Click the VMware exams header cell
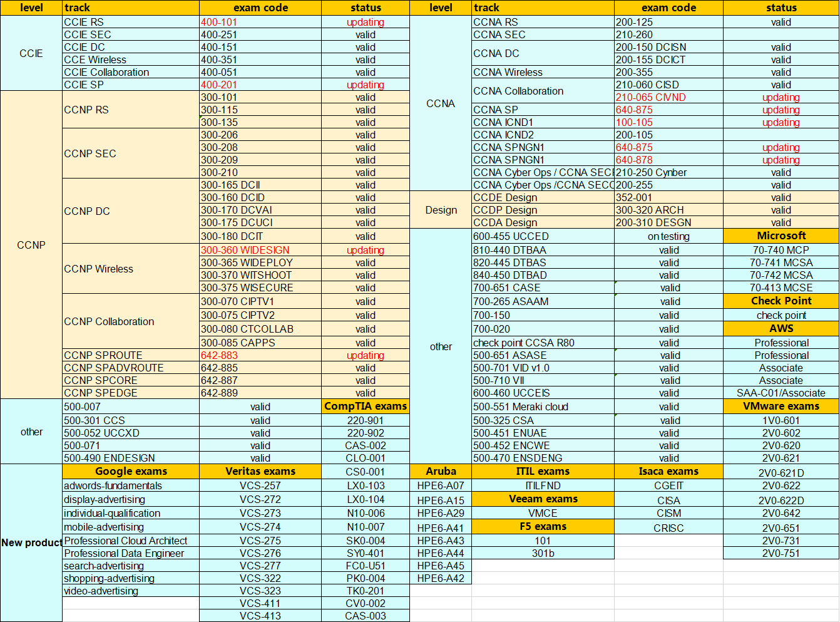Viewport: 840px width, 622px height. tap(781, 406)
